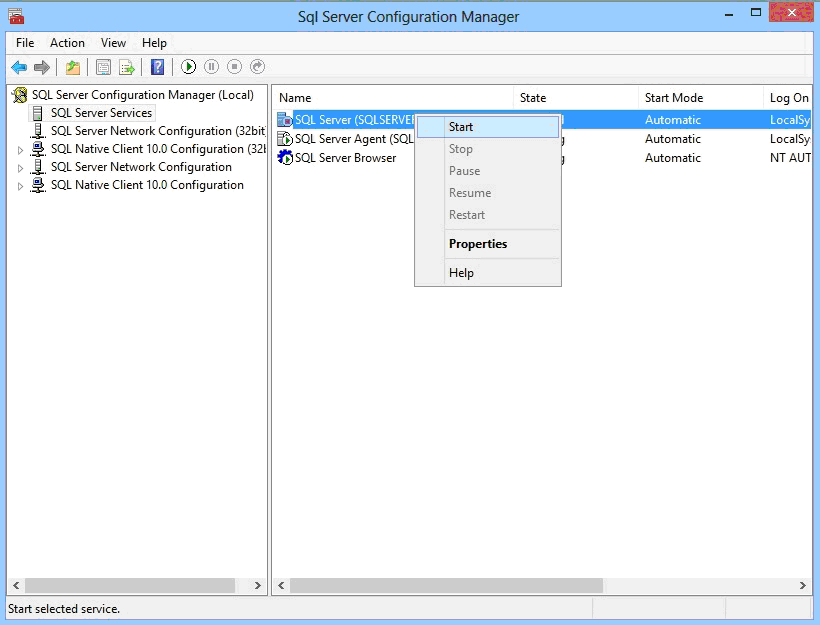The image size is (820, 625).
Task: Sort services by the Start Mode column header
Action: [x=673, y=98]
